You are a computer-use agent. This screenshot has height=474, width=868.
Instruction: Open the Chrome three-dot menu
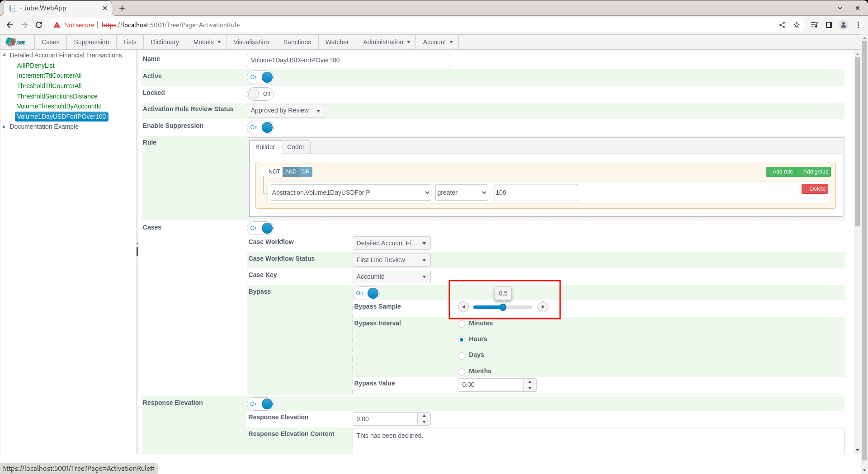click(858, 25)
